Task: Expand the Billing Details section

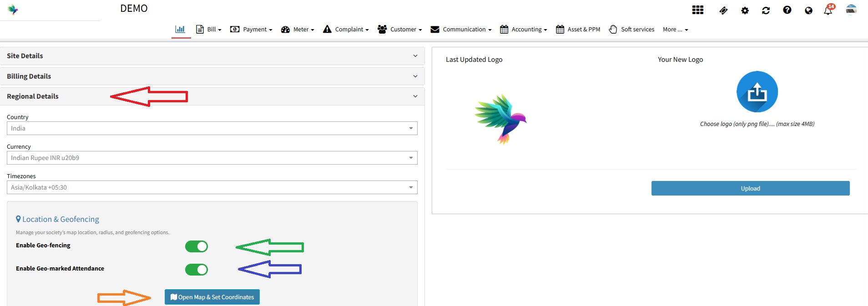Action: coord(212,76)
